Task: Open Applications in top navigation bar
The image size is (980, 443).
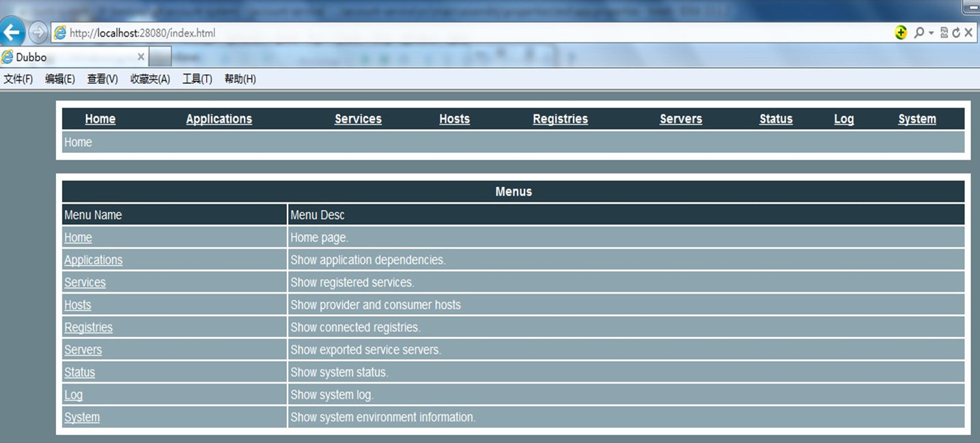Action: click(219, 119)
